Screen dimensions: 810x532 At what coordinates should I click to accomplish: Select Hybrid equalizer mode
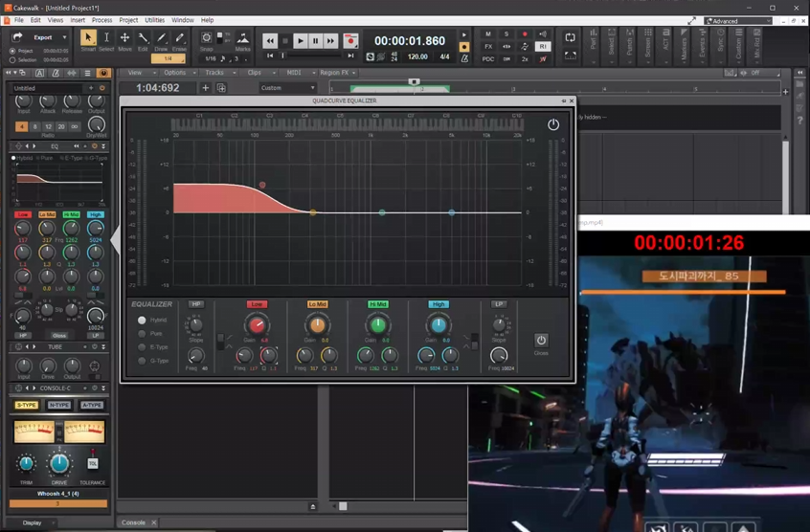[x=142, y=320]
